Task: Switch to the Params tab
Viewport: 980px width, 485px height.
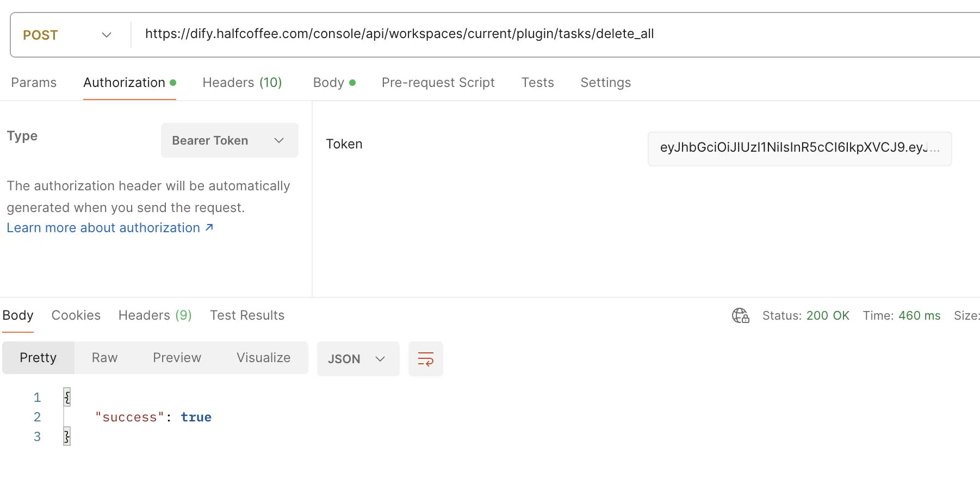Action: (x=34, y=83)
